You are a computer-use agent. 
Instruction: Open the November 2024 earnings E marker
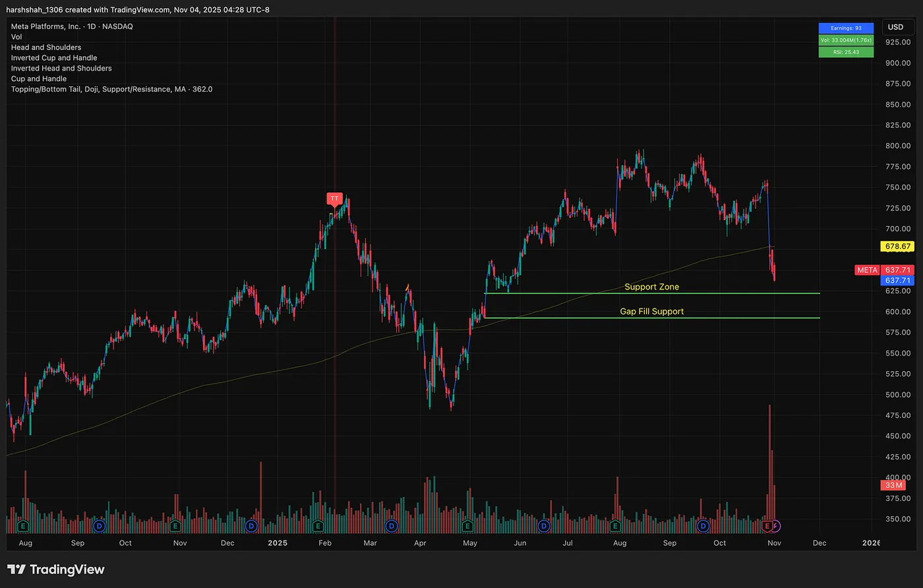(175, 526)
